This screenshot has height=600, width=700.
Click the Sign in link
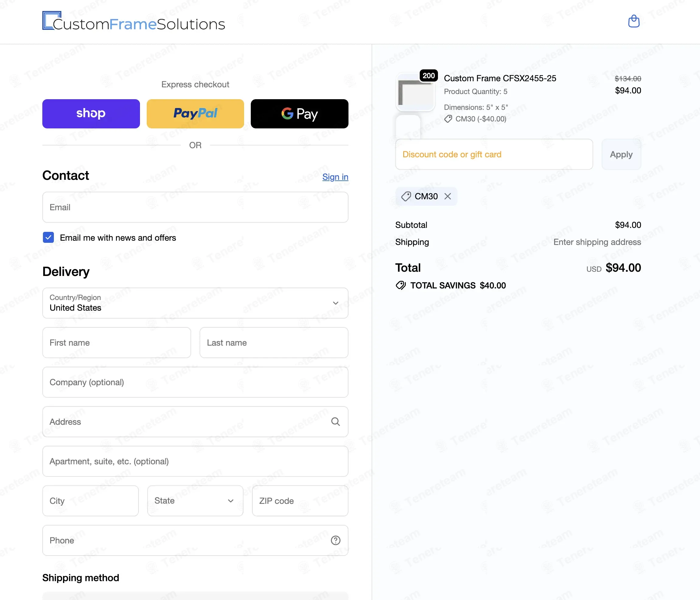(335, 176)
